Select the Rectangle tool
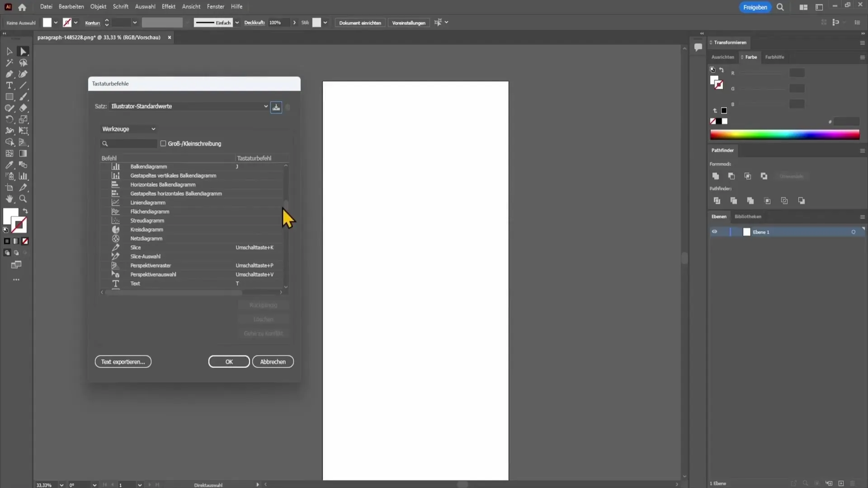The height and width of the screenshot is (488, 868). click(9, 97)
